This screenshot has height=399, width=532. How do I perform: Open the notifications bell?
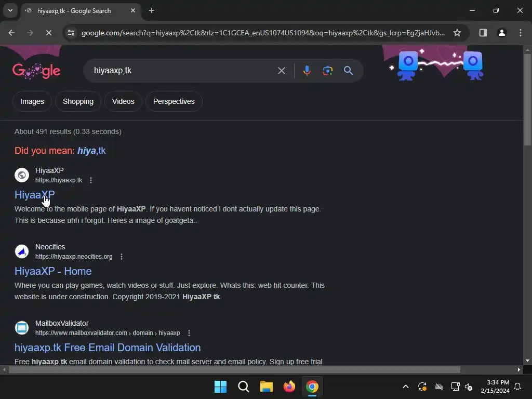coord(518,387)
